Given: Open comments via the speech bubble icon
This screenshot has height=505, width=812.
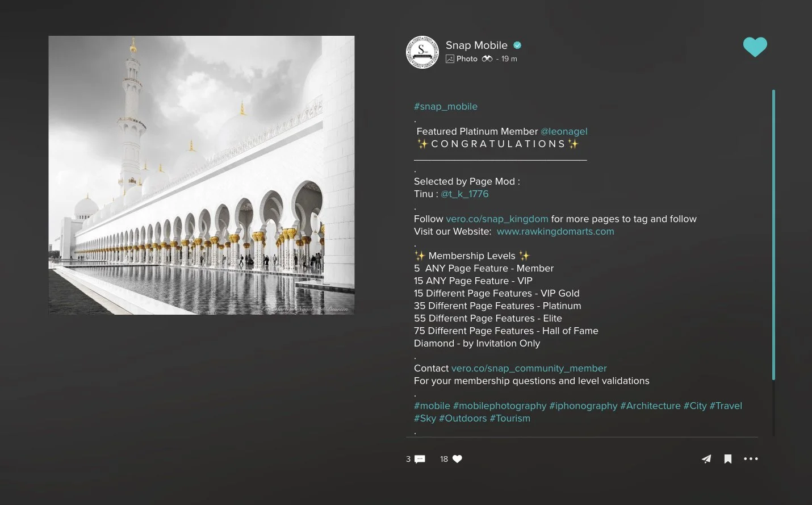Looking at the screenshot, I should pos(420,459).
